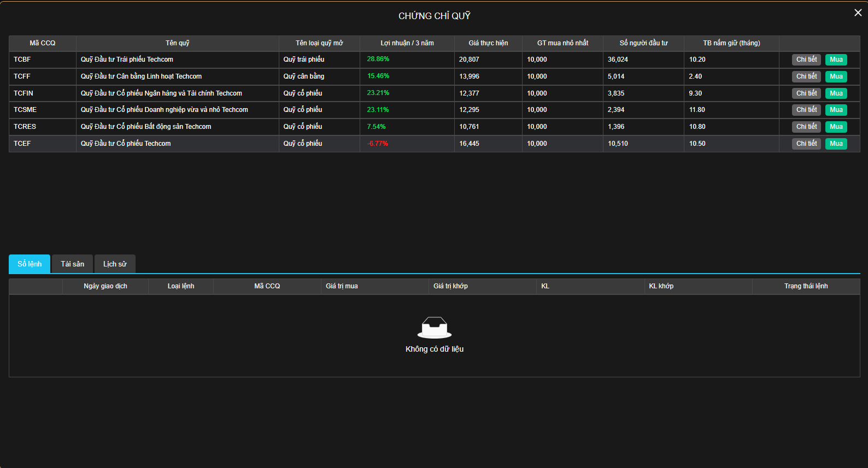The image size is (868, 468).
Task: View Chi tiết of TCFIN fund
Action: pyautogui.click(x=806, y=93)
